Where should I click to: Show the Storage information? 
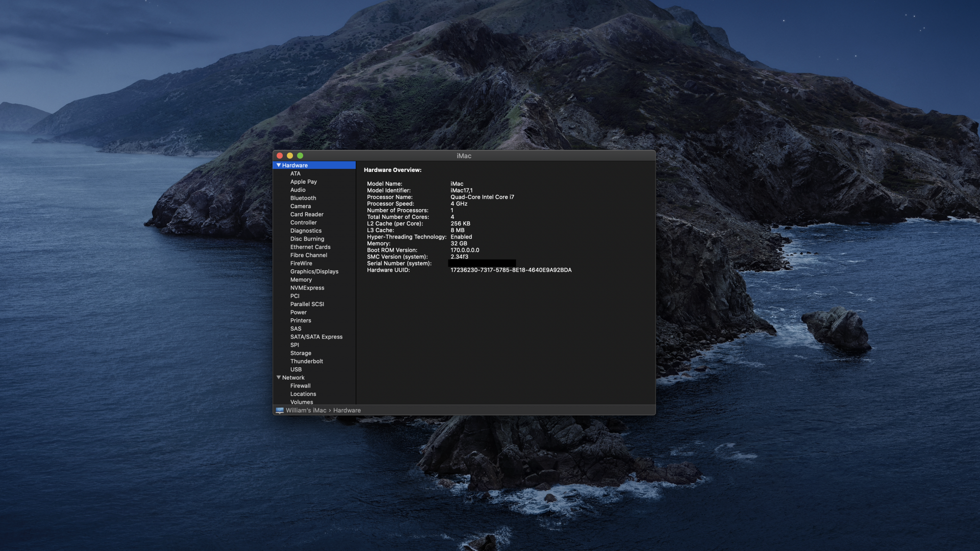(300, 353)
